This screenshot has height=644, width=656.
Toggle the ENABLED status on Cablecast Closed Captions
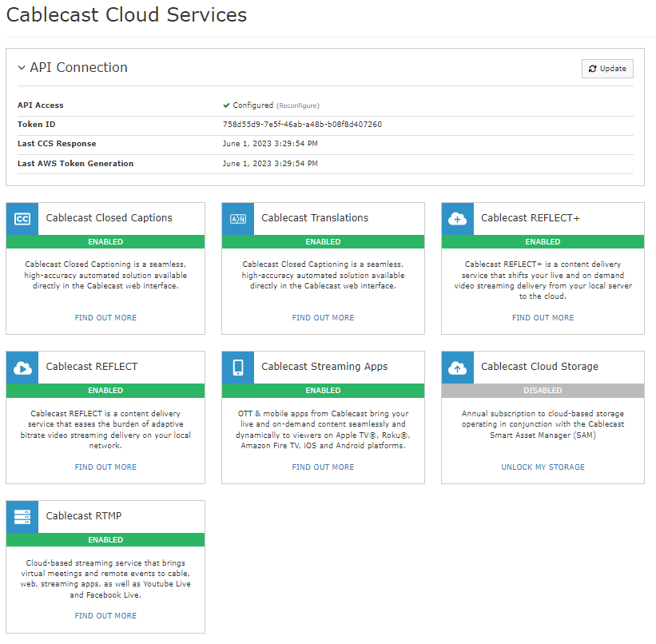click(x=105, y=241)
